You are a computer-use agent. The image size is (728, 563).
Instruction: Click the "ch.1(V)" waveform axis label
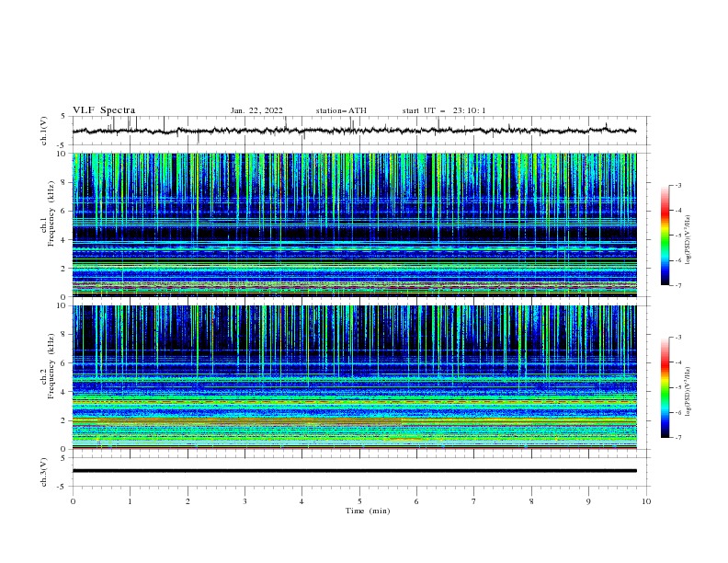[44, 131]
